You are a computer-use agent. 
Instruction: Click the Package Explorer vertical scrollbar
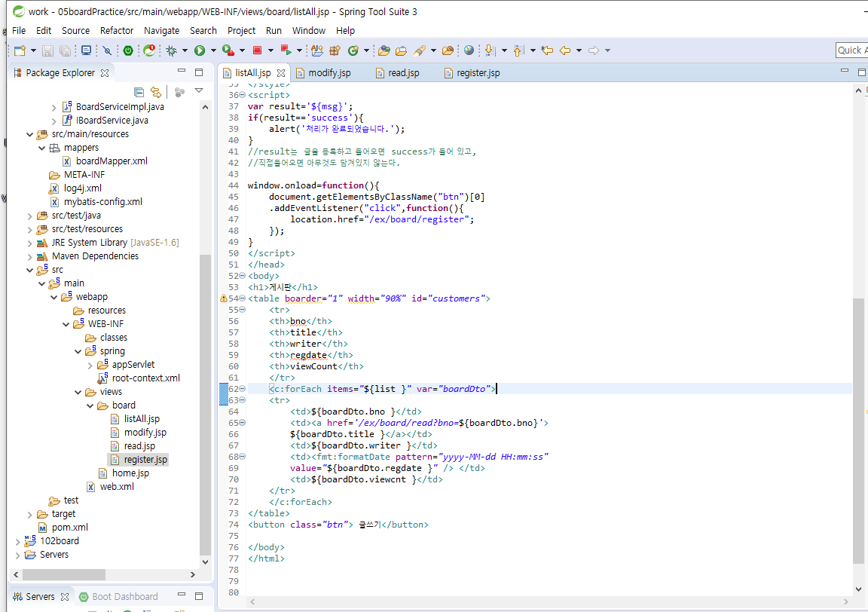click(x=206, y=404)
